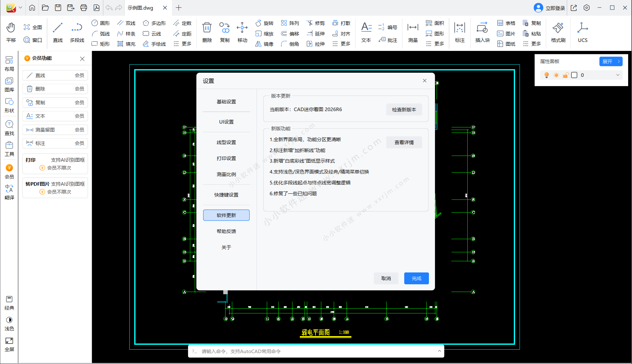Screen dimensions: 632x364
Task: Select the 镜像 mirror tool
Action: (x=265, y=44)
